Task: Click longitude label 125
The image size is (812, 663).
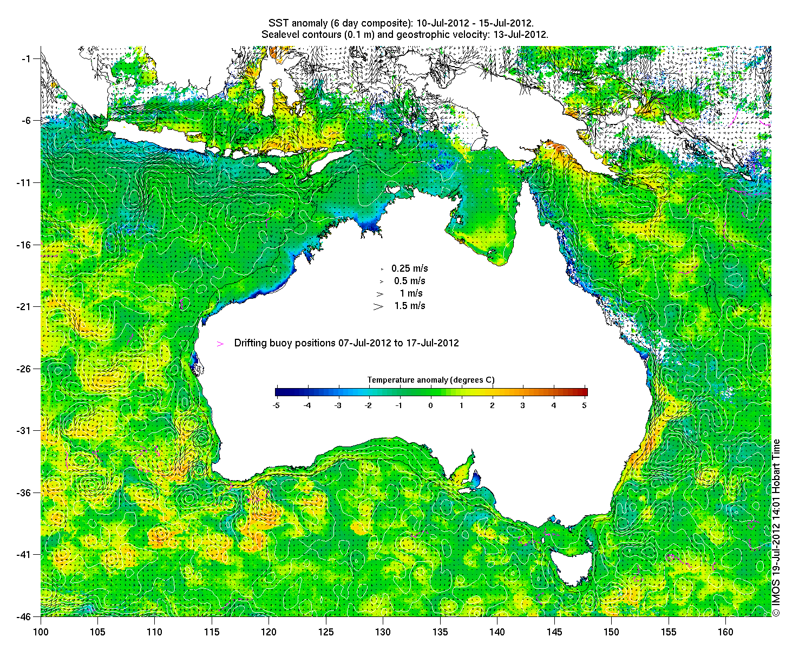Action: [326, 632]
